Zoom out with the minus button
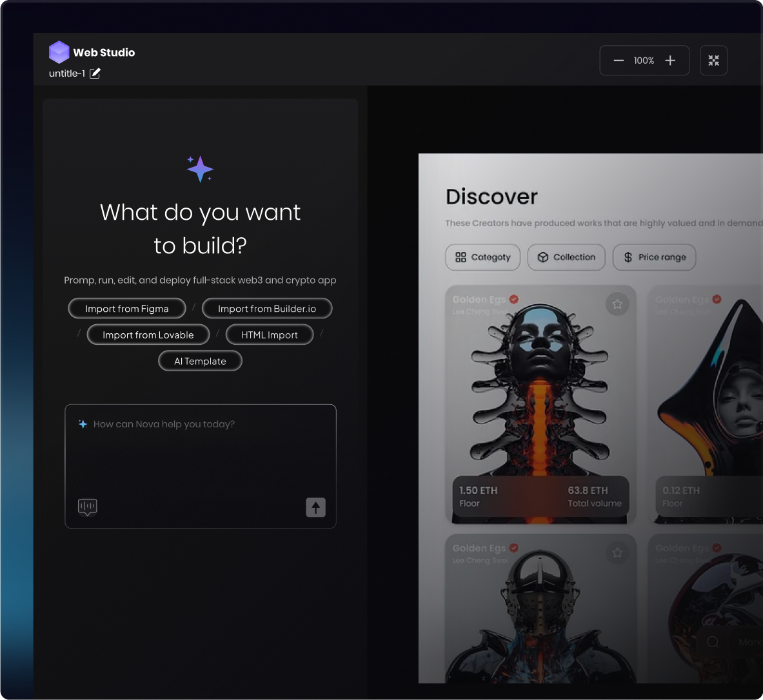Screen dimensions: 763x700 click(x=619, y=61)
